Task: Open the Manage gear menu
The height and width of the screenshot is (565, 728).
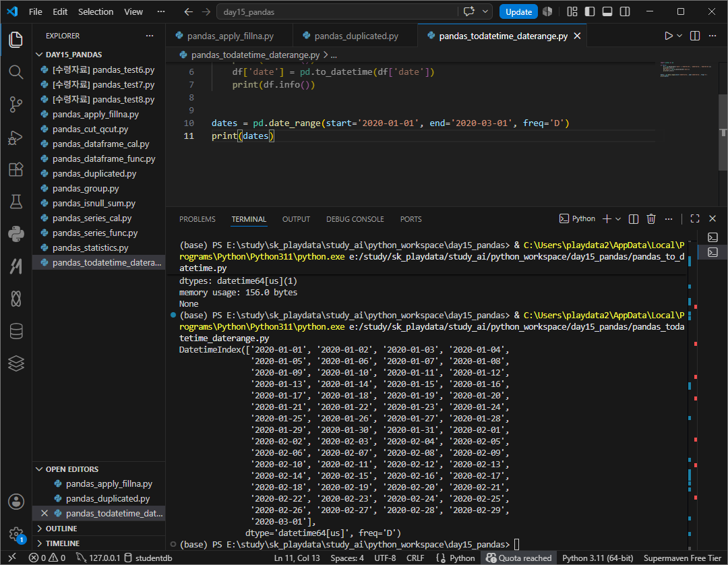Action: (x=16, y=534)
